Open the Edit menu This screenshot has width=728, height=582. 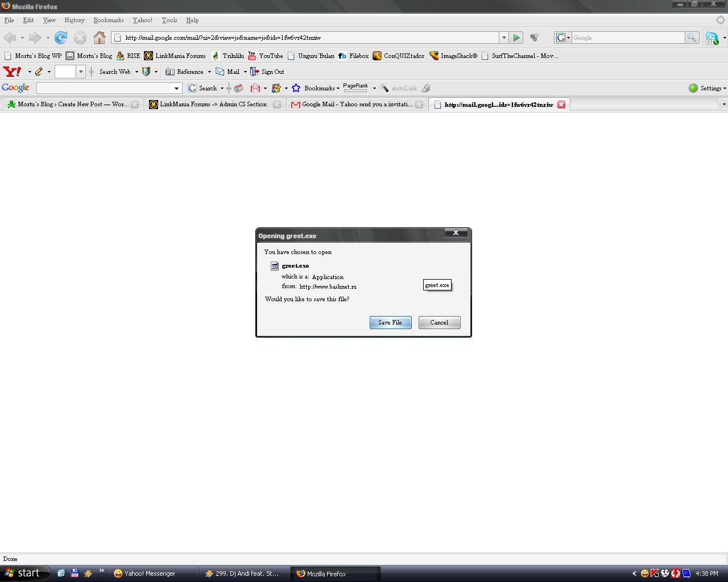click(x=28, y=20)
